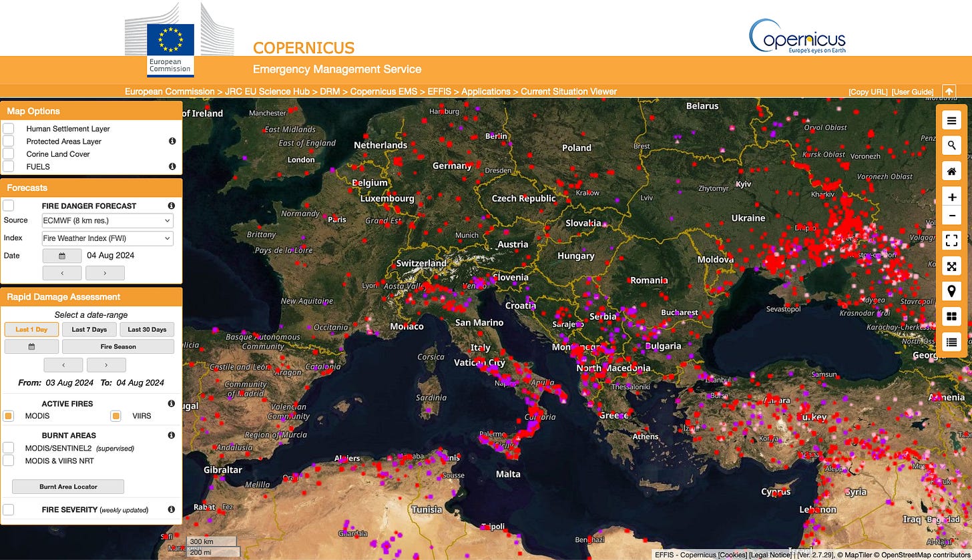This screenshot has height=560, width=972.
Task: Go to EFFIS breadcrumb link
Action: pyautogui.click(x=440, y=91)
